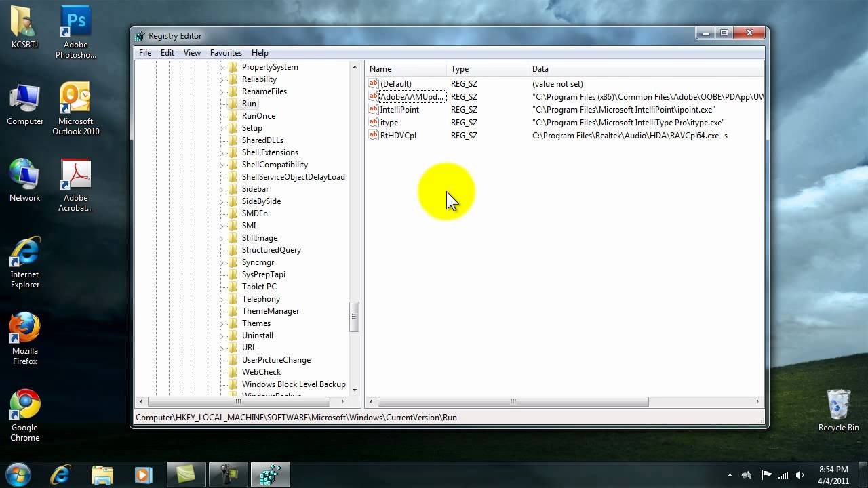Click the Registry Editor title bar icon
This screenshot has width=868, height=488.
pos(140,36)
